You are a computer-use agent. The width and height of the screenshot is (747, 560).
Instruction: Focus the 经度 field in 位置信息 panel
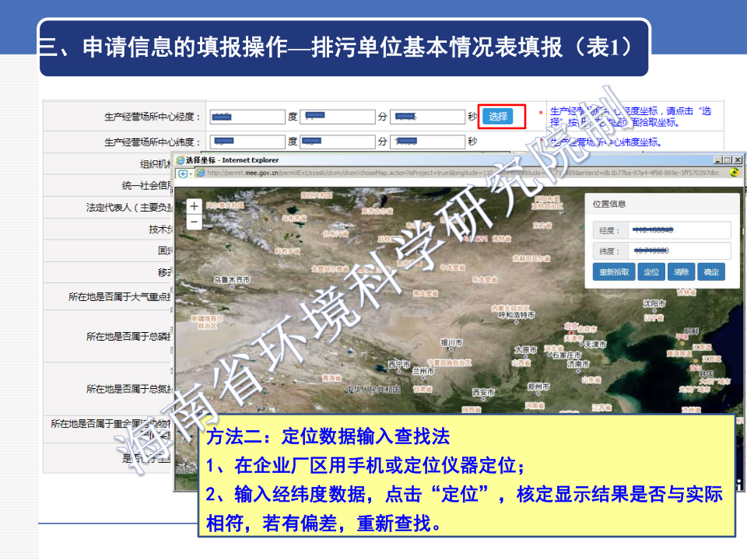coord(679,230)
